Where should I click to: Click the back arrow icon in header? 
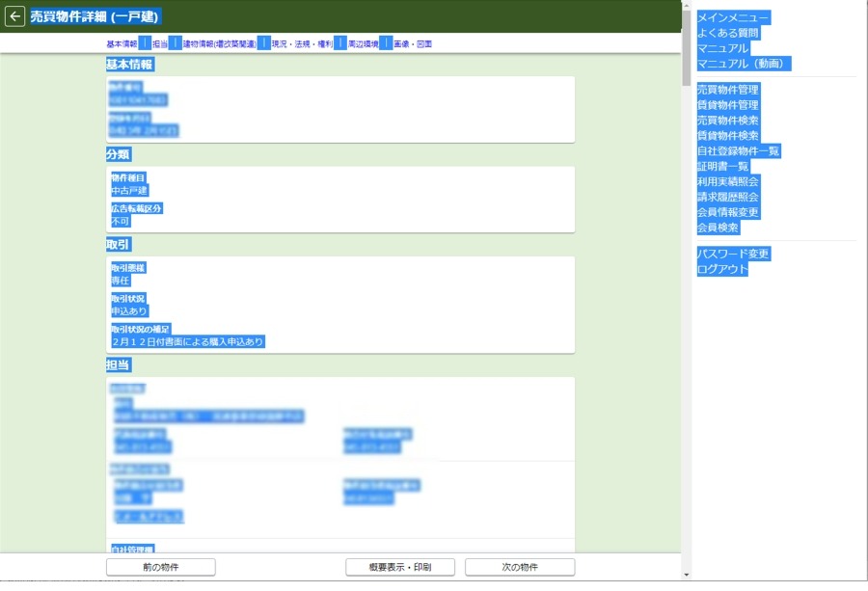[14, 16]
